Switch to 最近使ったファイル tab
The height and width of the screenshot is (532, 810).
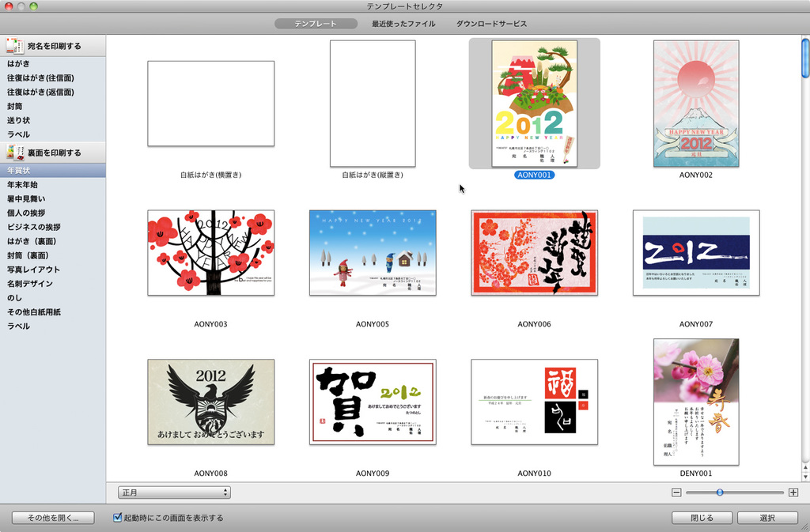coord(403,24)
